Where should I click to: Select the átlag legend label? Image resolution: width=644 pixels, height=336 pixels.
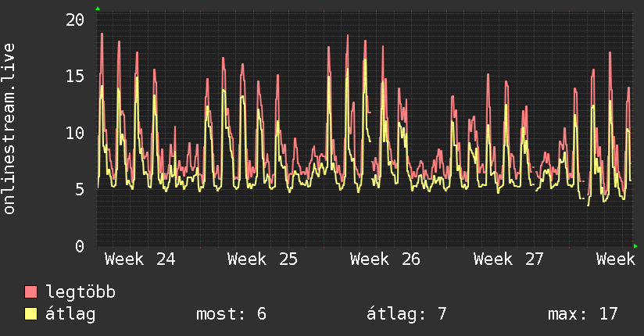pos(70,314)
